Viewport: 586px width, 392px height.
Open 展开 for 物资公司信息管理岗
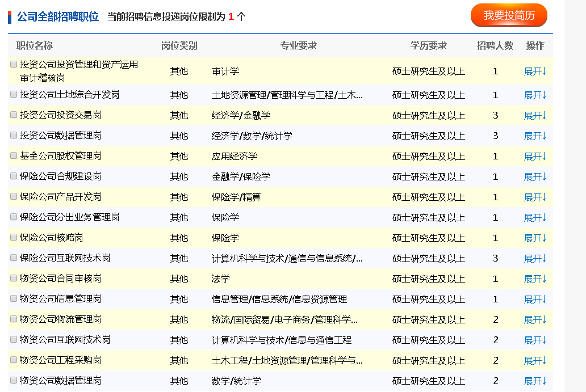pos(534,300)
